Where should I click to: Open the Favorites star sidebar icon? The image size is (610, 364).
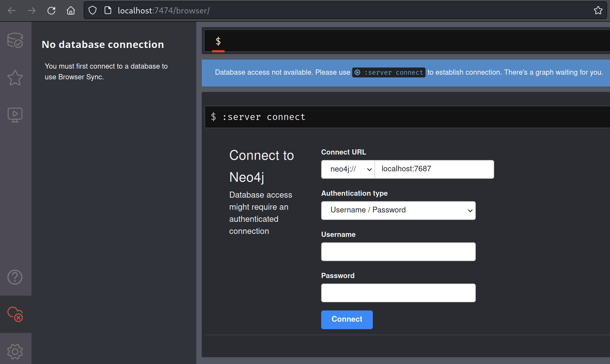point(15,78)
